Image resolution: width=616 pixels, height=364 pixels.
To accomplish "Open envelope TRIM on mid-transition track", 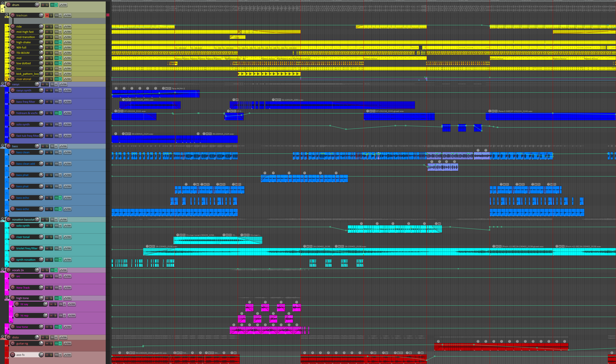I will pos(67,37).
